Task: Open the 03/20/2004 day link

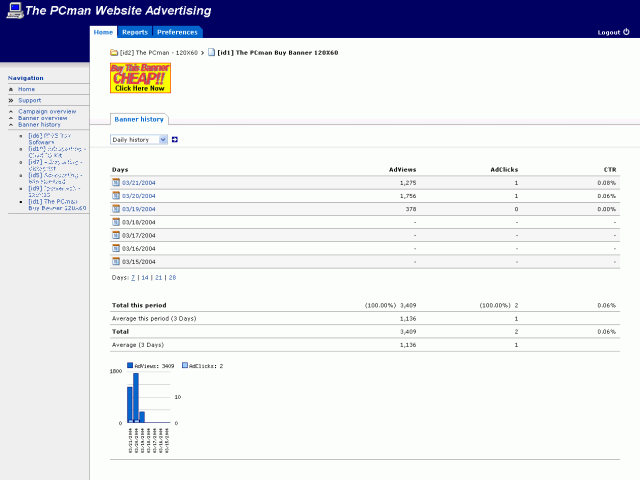Action: click(138, 196)
